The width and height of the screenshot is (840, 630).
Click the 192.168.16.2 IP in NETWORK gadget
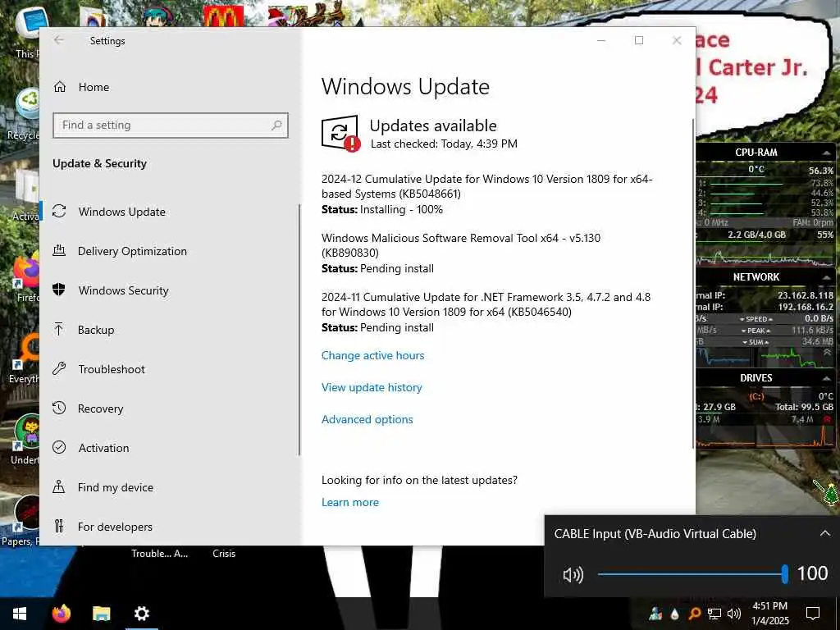pyautogui.click(x=806, y=307)
